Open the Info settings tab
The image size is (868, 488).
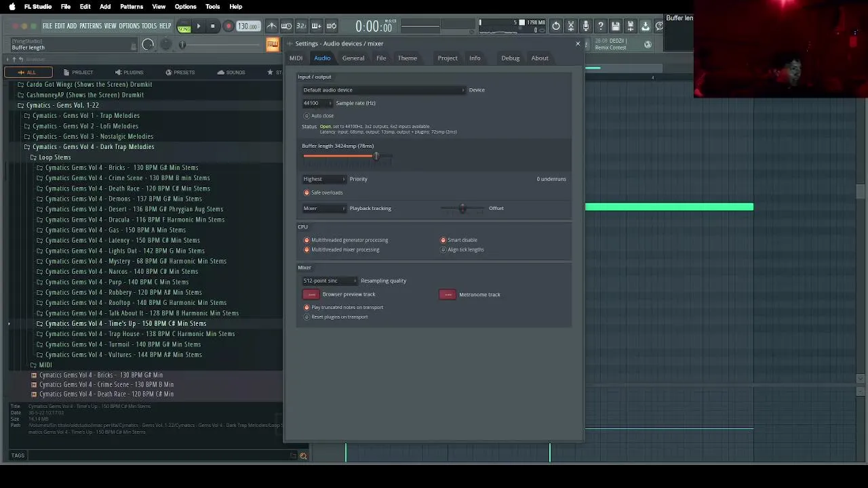point(475,58)
